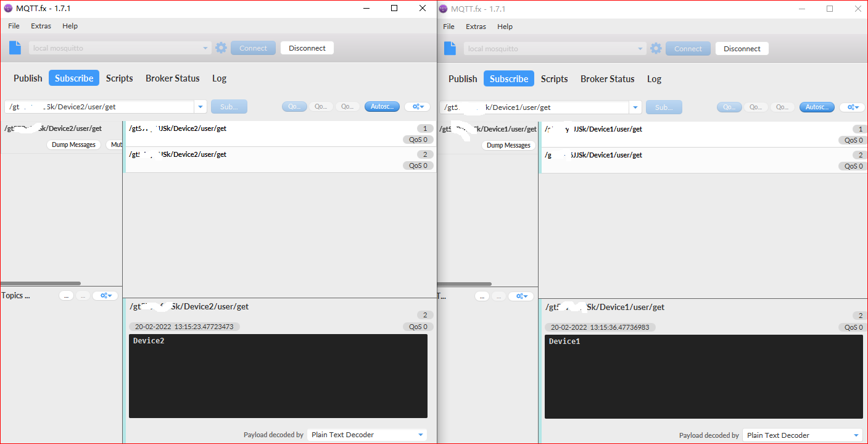Open subscribe options gear menu in left window

point(418,107)
